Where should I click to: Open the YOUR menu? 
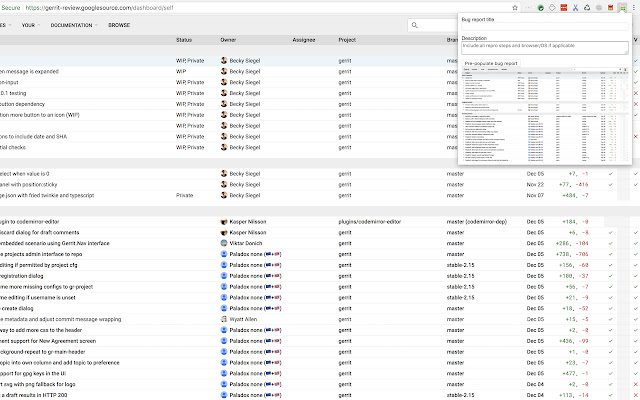click(x=28, y=25)
